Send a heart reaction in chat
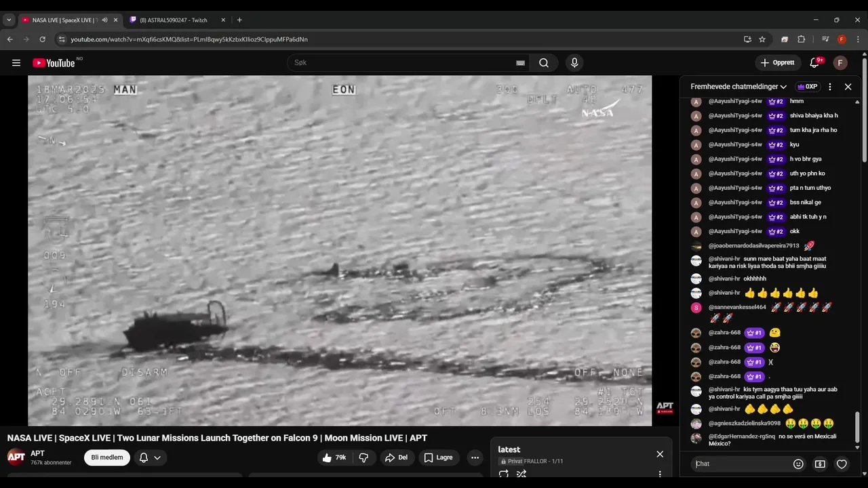The image size is (868, 488). pos(842,464)
